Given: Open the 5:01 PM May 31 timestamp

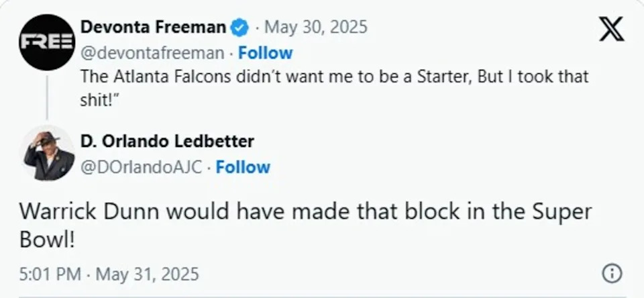Looking at the screenshot, I should [109, 274].
